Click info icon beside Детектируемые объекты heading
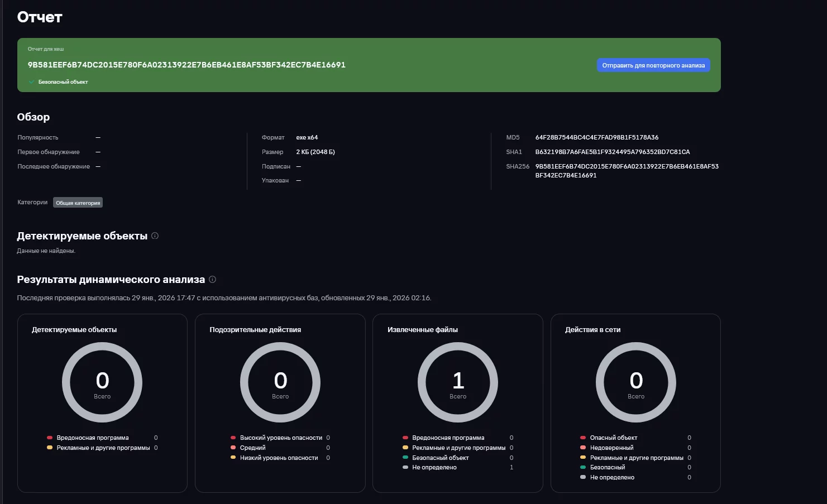Screen dimensions: 827x504 (x=155, y=236)
